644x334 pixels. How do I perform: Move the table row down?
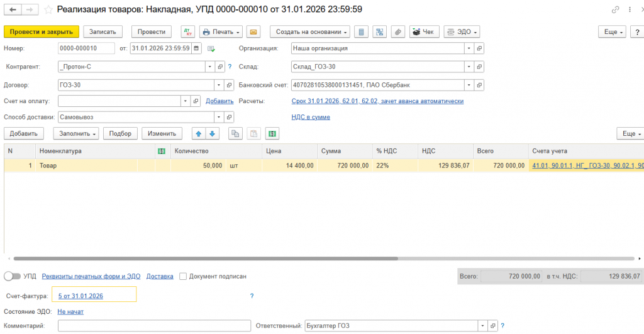point(213,133)
